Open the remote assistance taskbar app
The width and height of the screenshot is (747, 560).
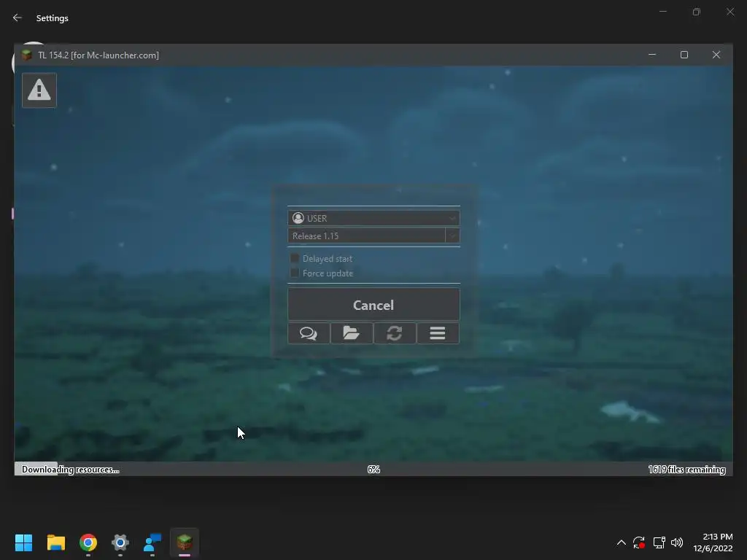(x=152, y=542)
